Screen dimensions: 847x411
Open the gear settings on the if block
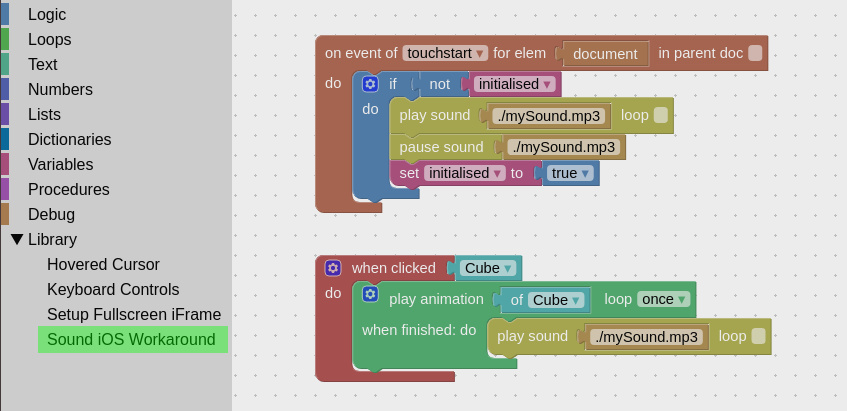[370, 84]
